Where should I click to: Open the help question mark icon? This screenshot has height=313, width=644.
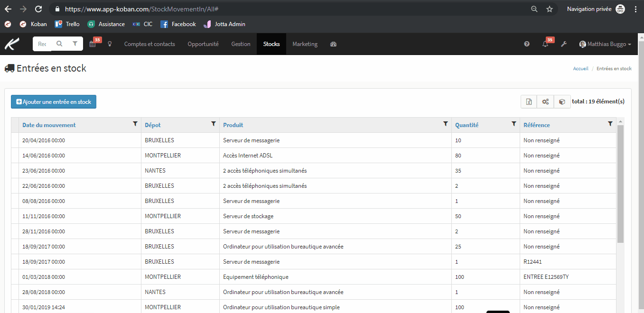pos(527,44)
